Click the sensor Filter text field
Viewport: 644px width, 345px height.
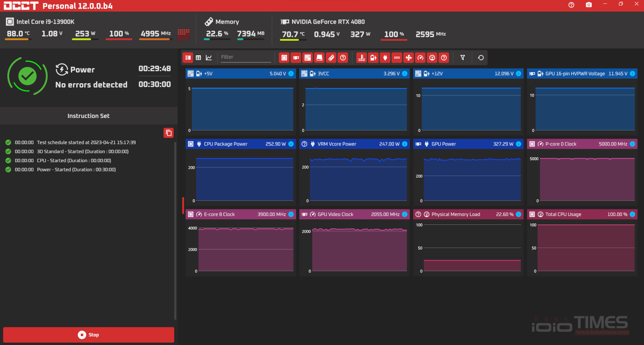[x=246, y=57]
